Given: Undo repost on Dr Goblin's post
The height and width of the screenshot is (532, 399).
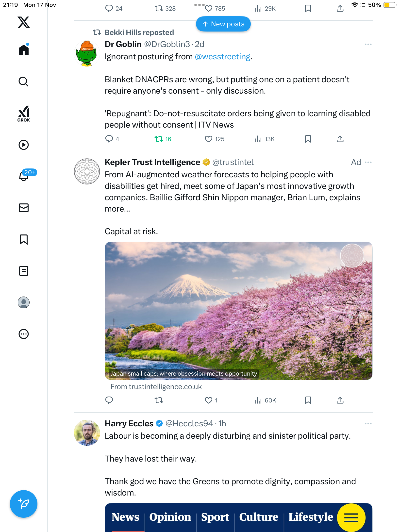Looking at the screenshot, I should (159, 139).
